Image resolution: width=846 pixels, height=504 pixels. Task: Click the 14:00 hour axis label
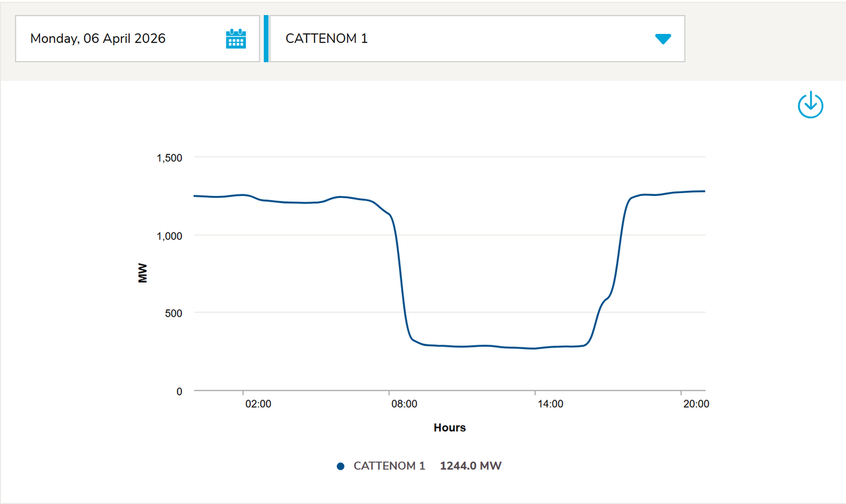click(550, 404)
